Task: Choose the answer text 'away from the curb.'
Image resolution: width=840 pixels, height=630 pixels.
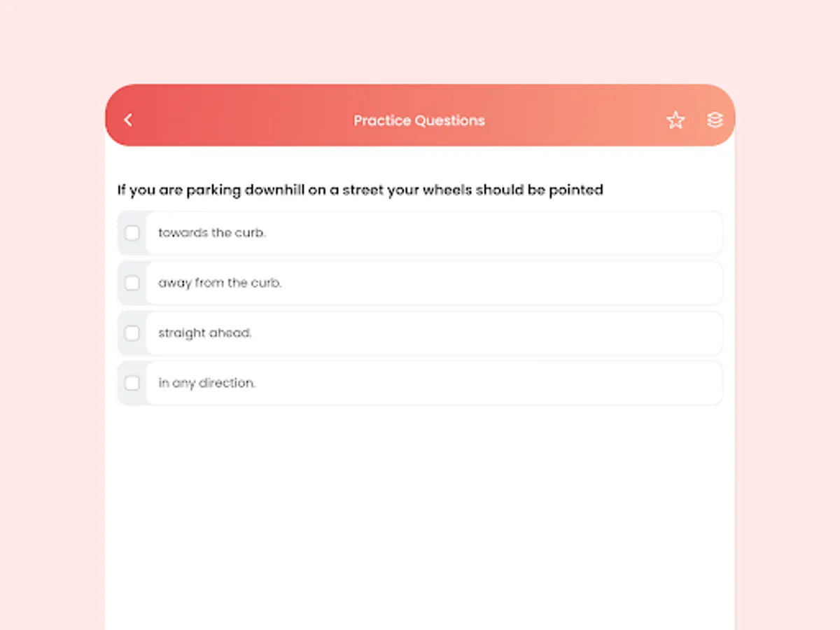Action: 220,283
